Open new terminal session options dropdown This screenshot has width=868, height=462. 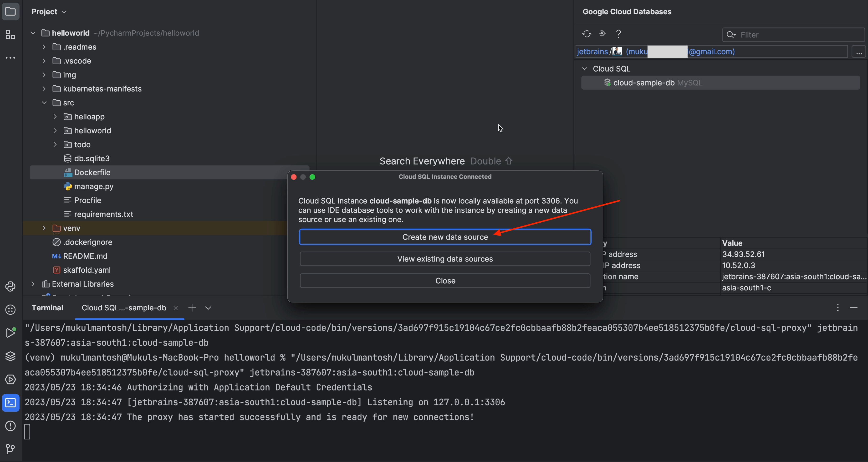tap(208, 308)
